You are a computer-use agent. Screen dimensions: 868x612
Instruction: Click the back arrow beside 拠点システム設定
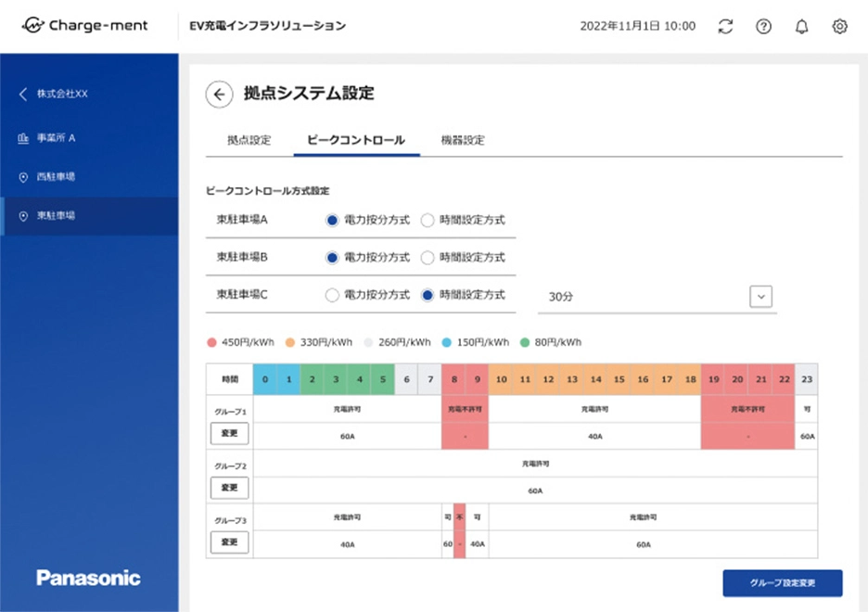tap(219, 95)
